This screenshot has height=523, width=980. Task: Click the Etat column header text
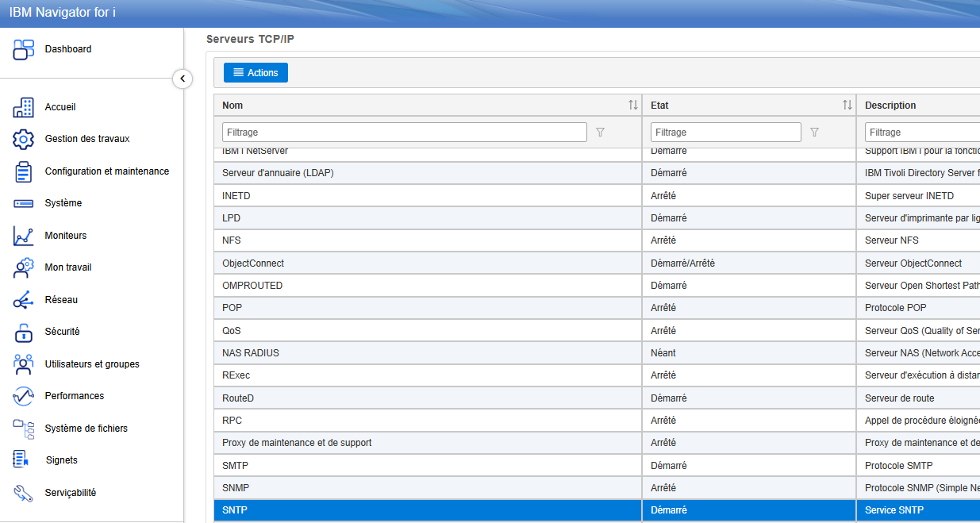(659, 106)
